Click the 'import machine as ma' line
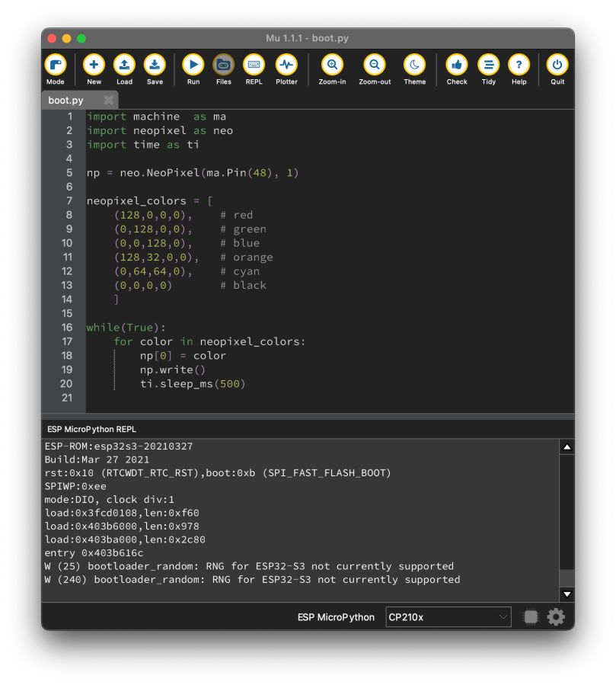Viewport: 616px width, 685px height. click(x=156, y=117)
